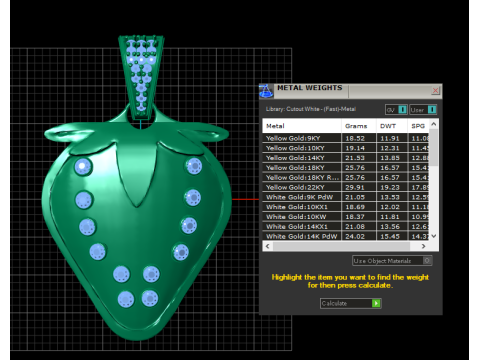
Task: Click the 13.85 DWT value
Action: point(390,158)
